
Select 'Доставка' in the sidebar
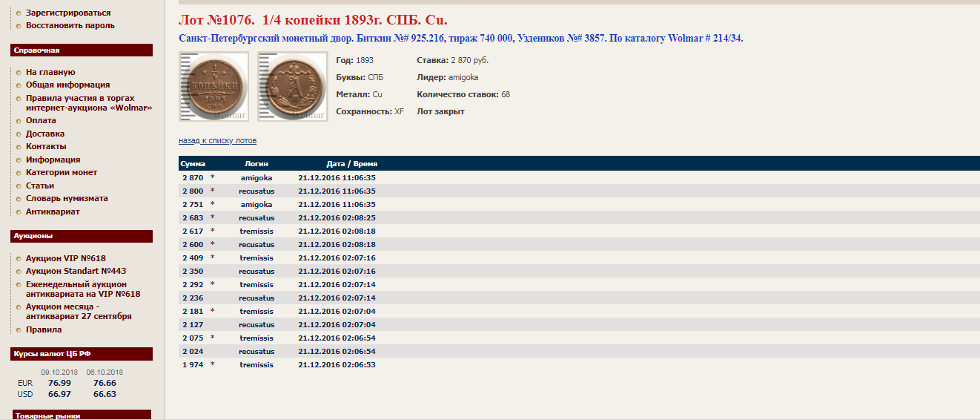(x=45, y=134)
